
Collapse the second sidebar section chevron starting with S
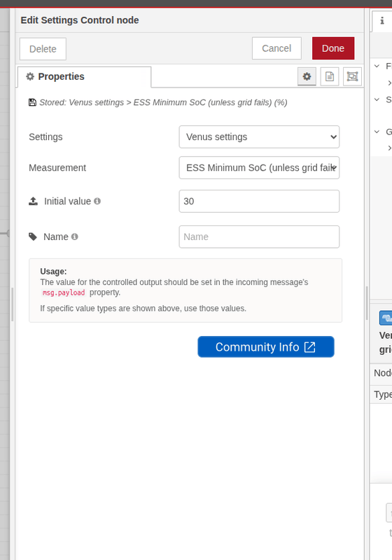click(377, 99)
